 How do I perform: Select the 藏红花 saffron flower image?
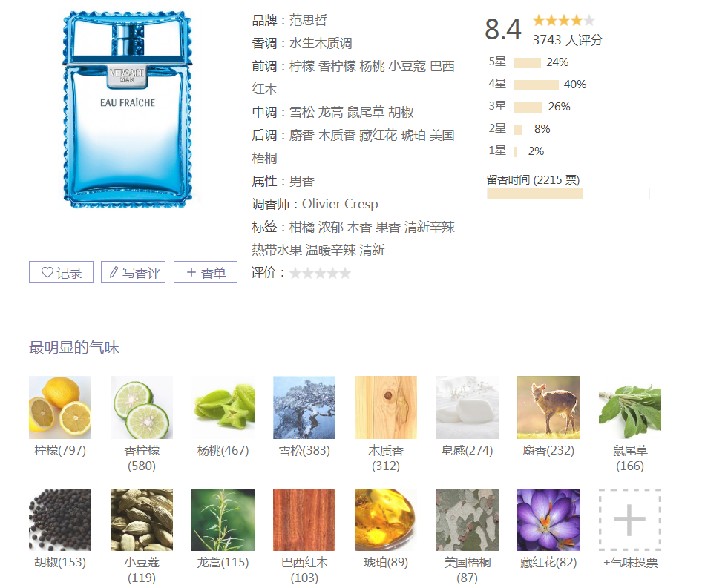548,520
